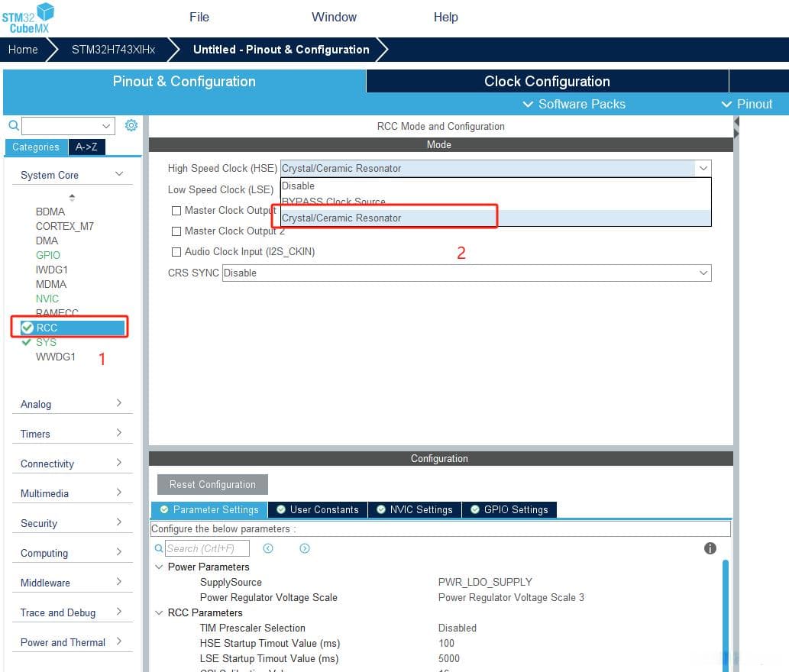Go to the previous search result arrow icon

click(x=268, y=548)
